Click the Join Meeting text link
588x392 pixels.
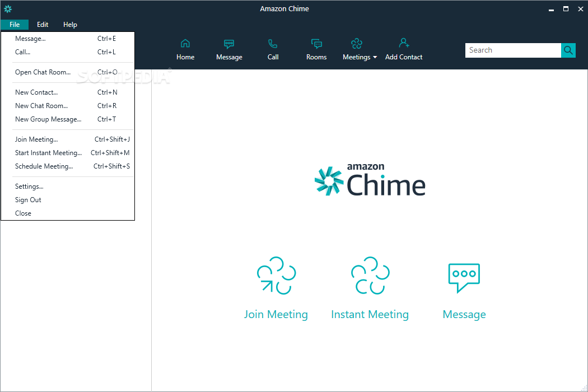(276, 314)
